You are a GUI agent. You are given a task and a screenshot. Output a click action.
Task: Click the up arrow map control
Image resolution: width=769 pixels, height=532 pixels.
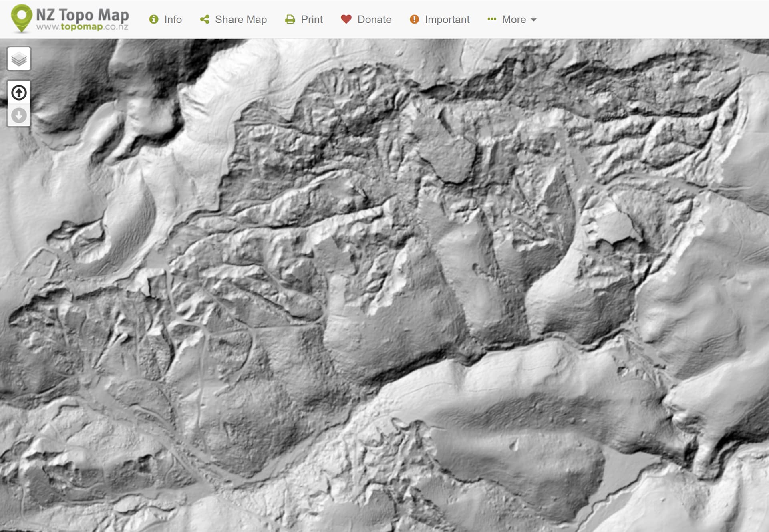click(19, 93)
